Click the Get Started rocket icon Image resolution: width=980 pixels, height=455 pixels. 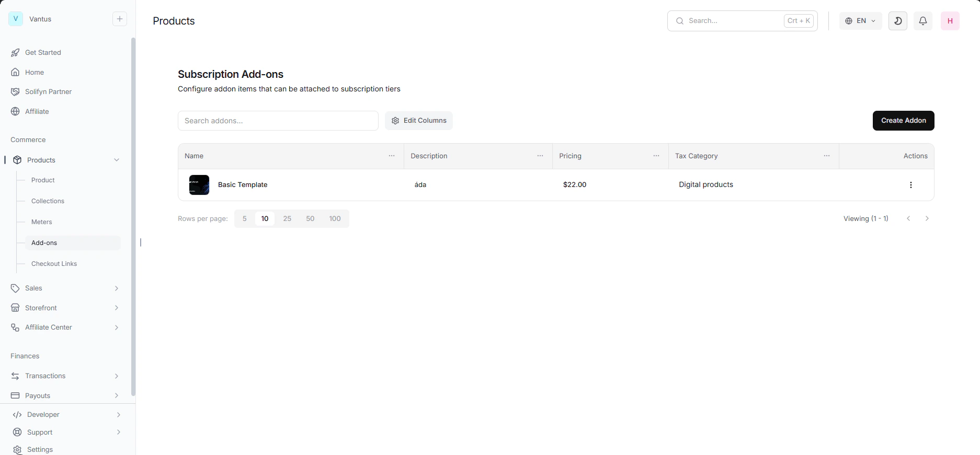click(x=15, y=52)
